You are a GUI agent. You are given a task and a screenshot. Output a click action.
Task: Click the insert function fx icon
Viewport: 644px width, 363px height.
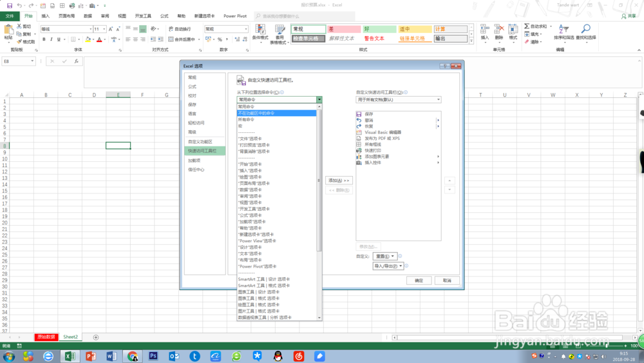point(77,61)
